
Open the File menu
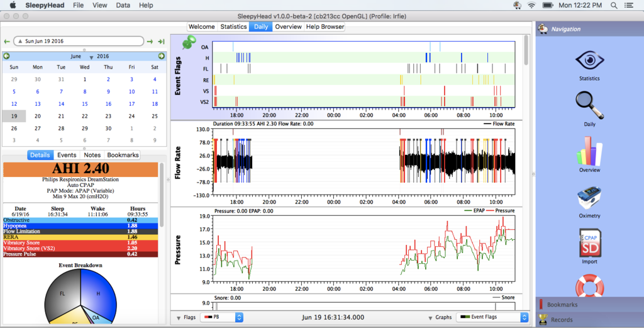click(78, 5)
